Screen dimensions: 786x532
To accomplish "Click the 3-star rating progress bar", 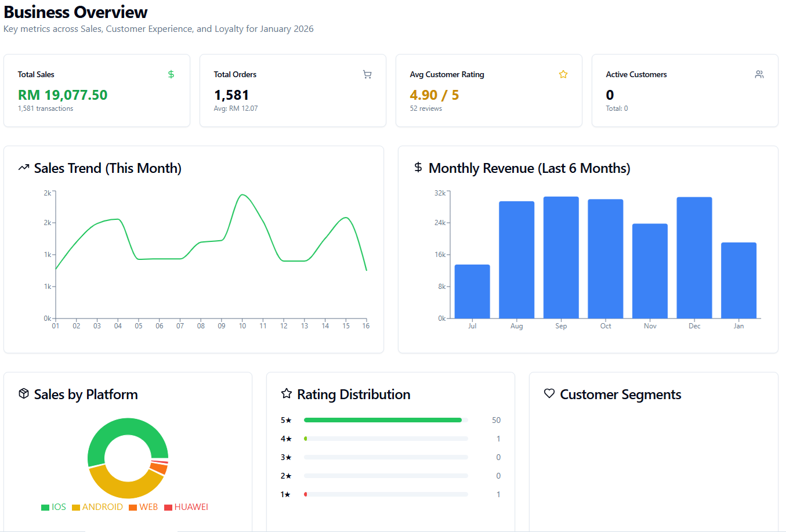I will tap(386, 457).
